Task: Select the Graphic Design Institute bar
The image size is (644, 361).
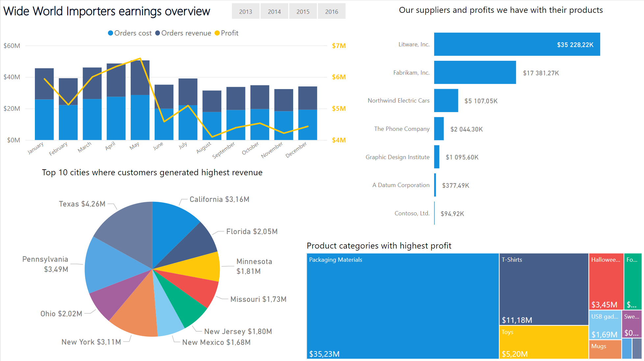Action: (437, 157)
